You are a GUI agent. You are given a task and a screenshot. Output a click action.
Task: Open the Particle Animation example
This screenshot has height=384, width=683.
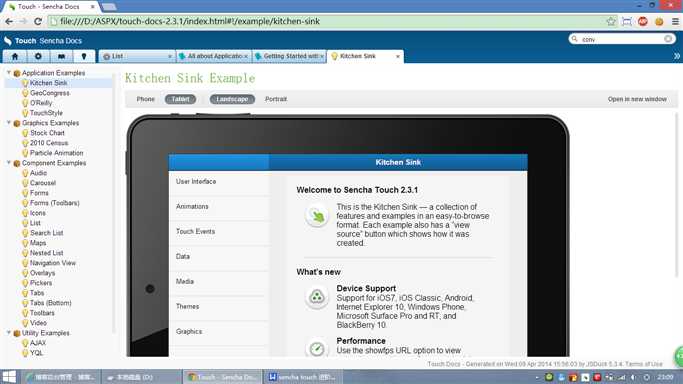pos(56,153)
